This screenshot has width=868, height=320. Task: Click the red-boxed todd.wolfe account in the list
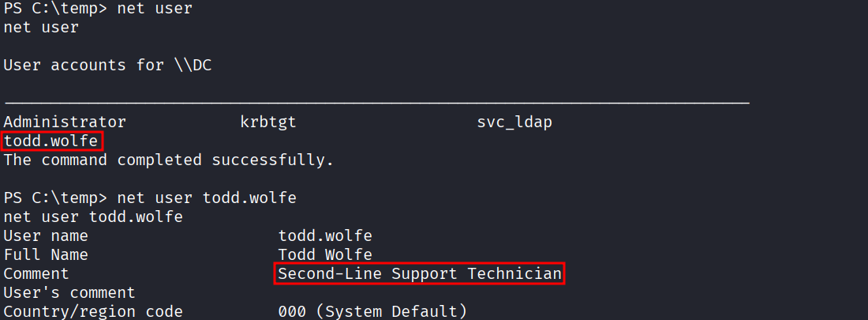[53, 141]
